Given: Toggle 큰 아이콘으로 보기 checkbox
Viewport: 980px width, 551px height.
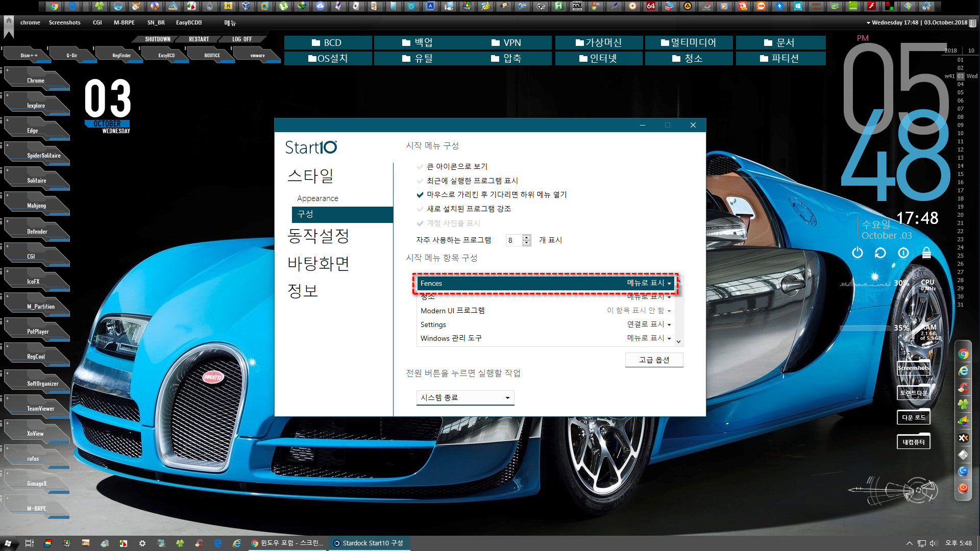Looking at the screenshot, I should click(420, 167).
